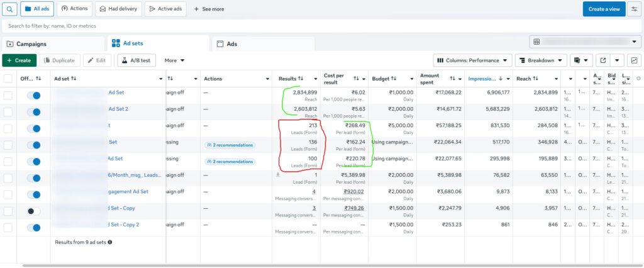This screenshot has height=268, width=644.
Task: Expand Columns: Performance dropdown
Action: coord(472,60)
